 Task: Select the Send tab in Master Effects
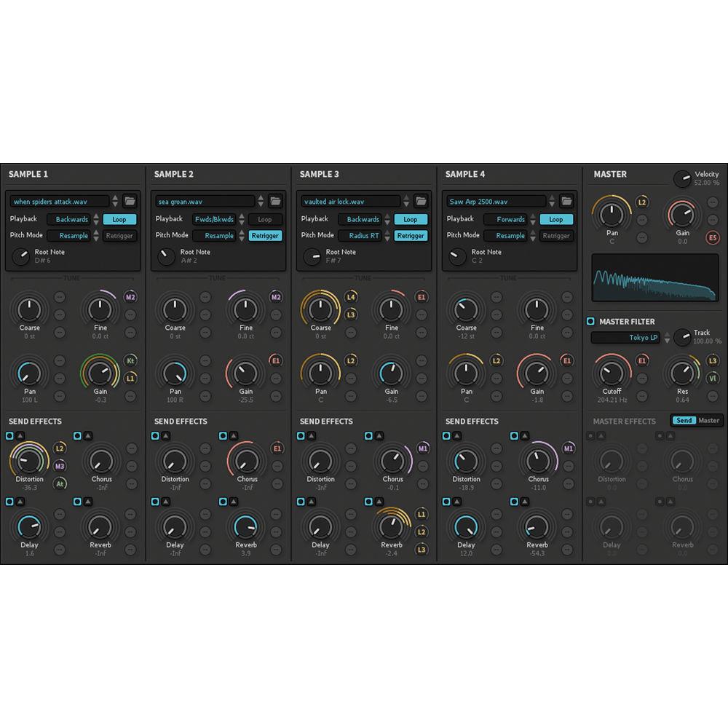(685, 420)
